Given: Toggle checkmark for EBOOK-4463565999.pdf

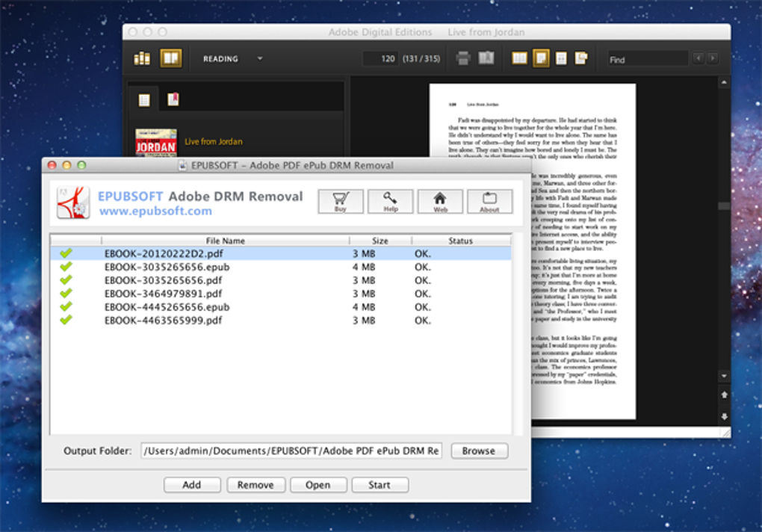Looking at the screenshot, I should point(66,320).
